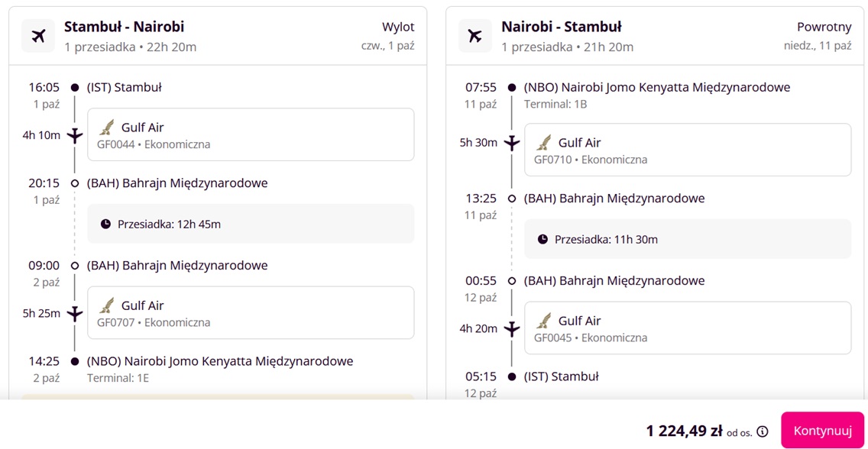
Task: Select the GF0045 Ekonomiczna flight card
Action: 688,328
